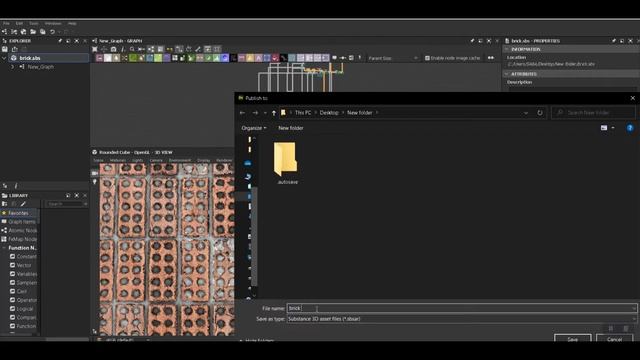Open the Parent Size dropdown
640x360 pixels.
[393, 58]
